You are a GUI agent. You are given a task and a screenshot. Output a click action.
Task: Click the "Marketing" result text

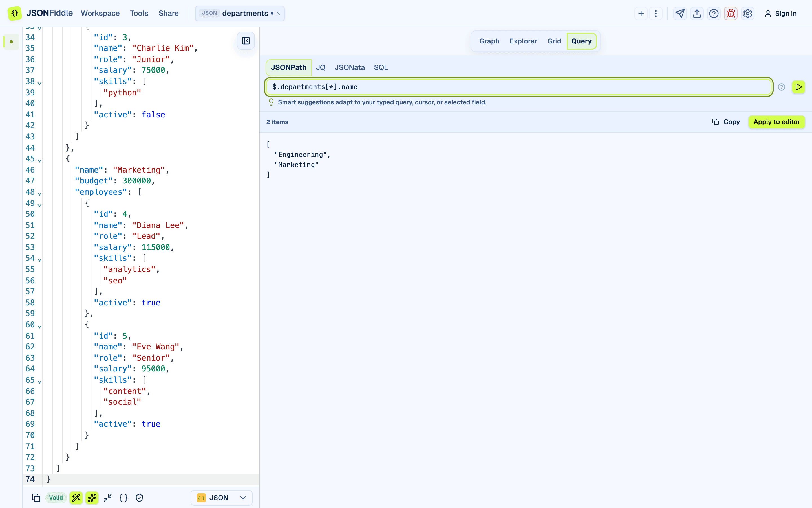(297, 165)
